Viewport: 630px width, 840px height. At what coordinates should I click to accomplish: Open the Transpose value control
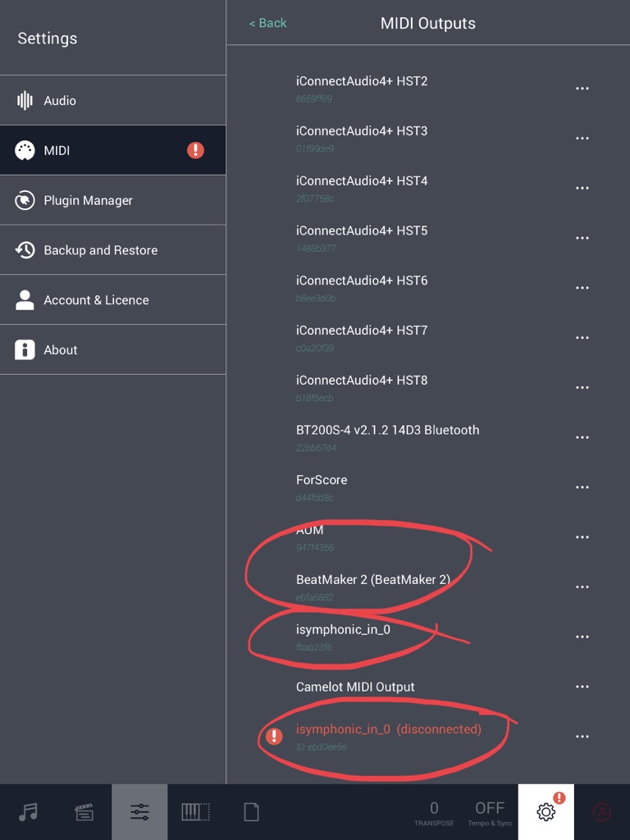(x=434, y=812)
